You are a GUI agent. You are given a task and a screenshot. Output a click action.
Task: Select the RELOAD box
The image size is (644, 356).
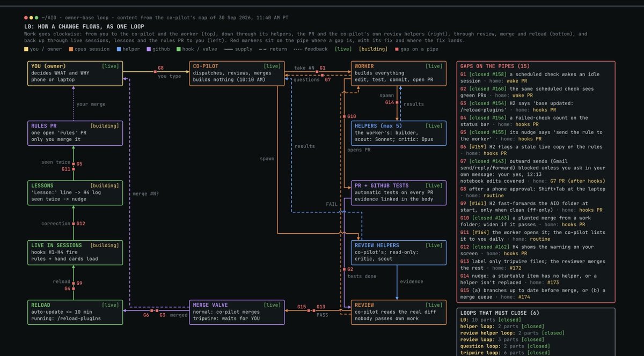click(76, 312)
